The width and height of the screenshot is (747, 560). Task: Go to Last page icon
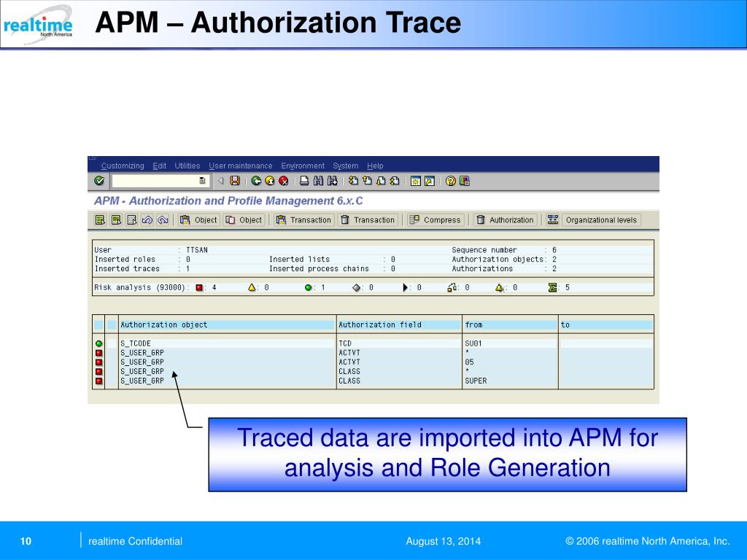point(395,181)
